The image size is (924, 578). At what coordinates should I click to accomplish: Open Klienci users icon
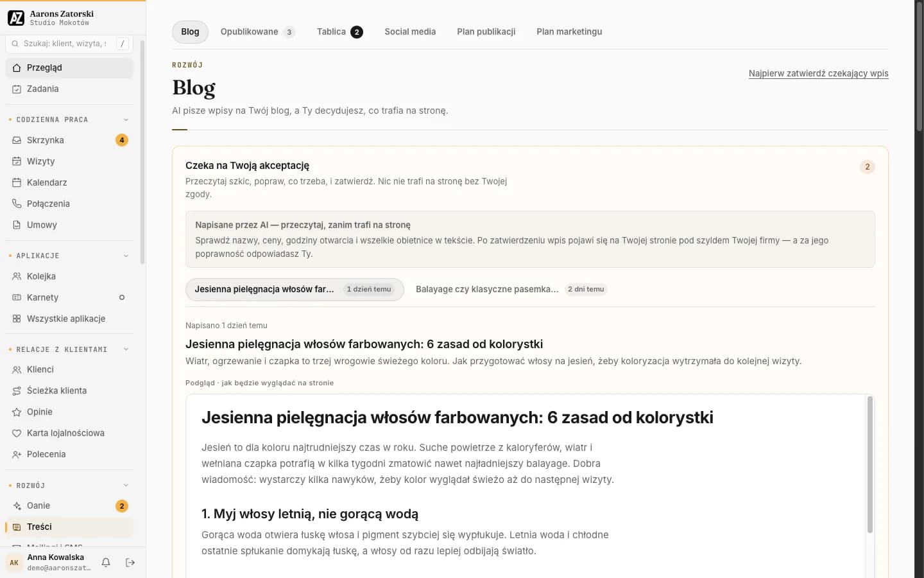tap(17, 369)
